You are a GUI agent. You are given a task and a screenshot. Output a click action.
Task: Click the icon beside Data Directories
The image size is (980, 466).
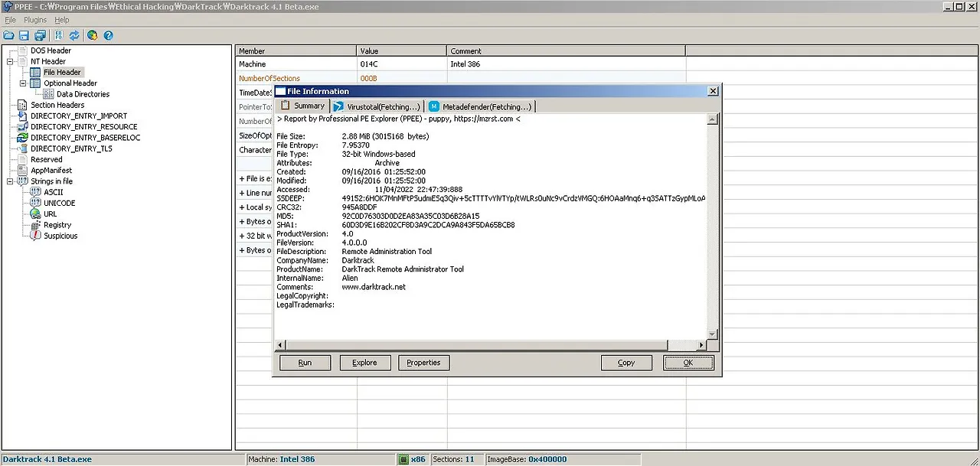(x=50, y=94)
